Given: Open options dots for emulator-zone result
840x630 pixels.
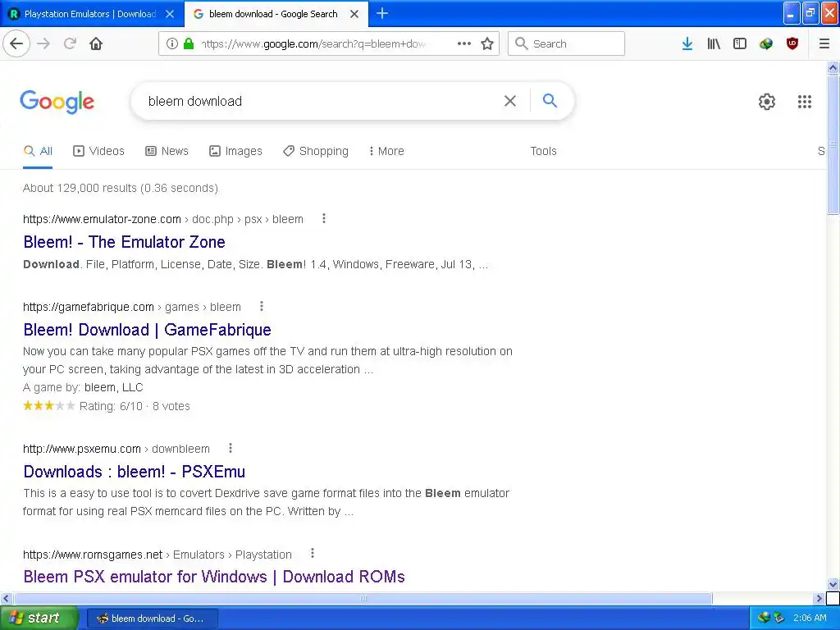Looking at the screenshot, I should coord(323,218).
